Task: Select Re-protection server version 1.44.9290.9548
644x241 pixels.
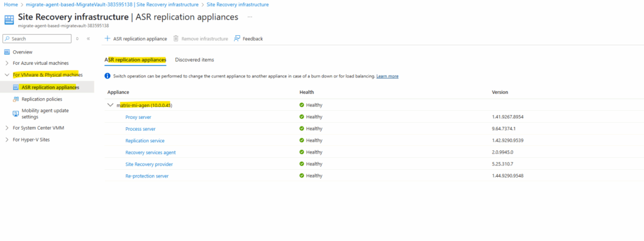Action: pyautogui.click(x=508, y=176)
